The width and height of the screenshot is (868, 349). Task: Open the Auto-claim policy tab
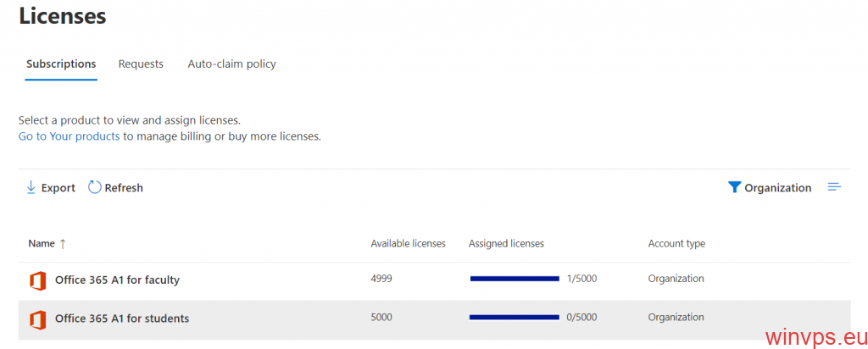231,64
